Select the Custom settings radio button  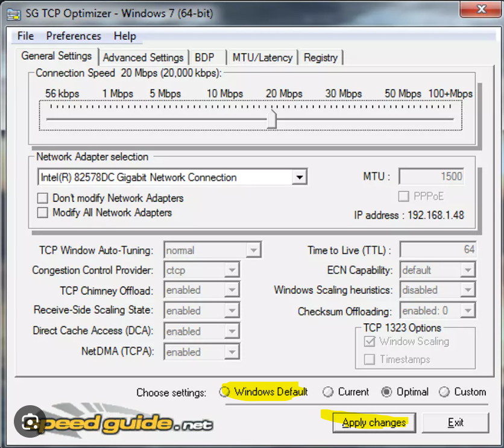tap(444, 392)
